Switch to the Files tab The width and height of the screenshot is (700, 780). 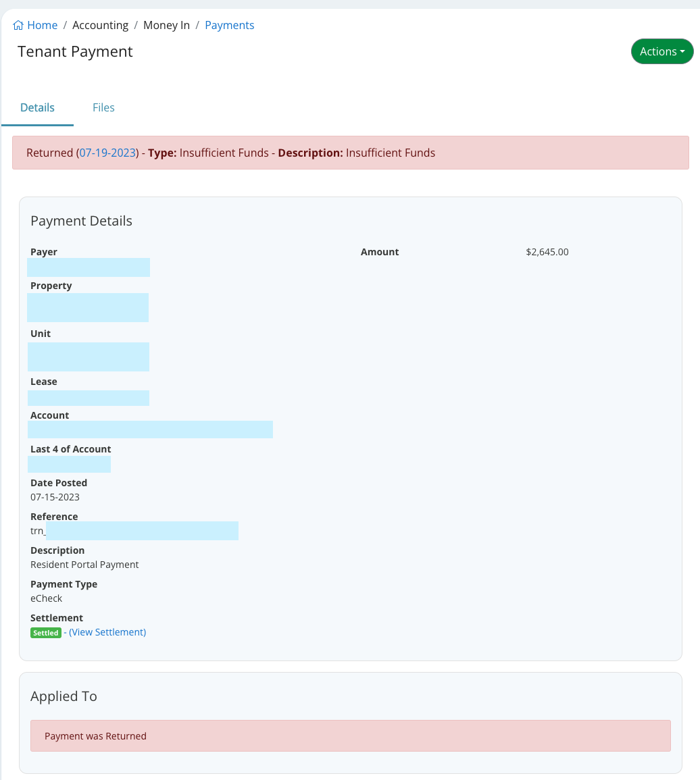103,108
